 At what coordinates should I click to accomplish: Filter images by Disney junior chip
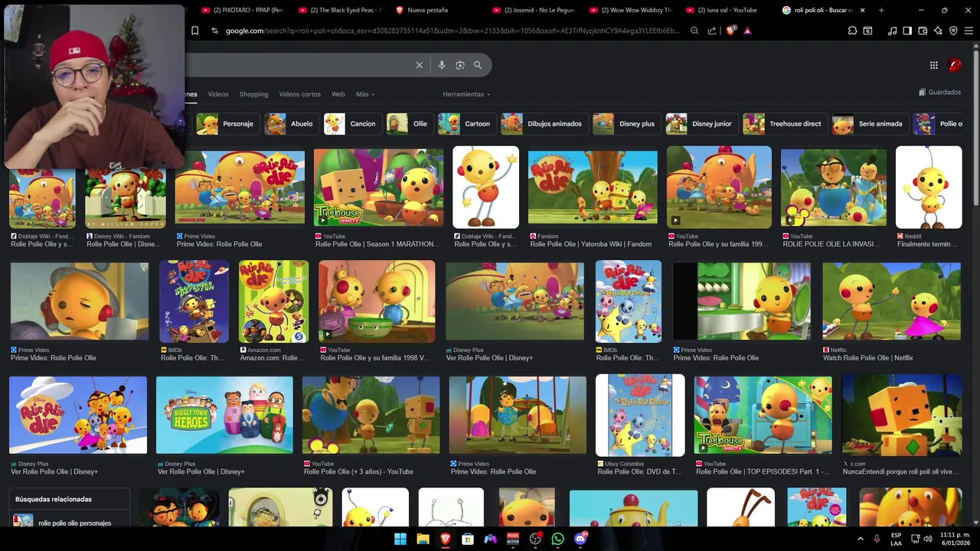[702, 124]
